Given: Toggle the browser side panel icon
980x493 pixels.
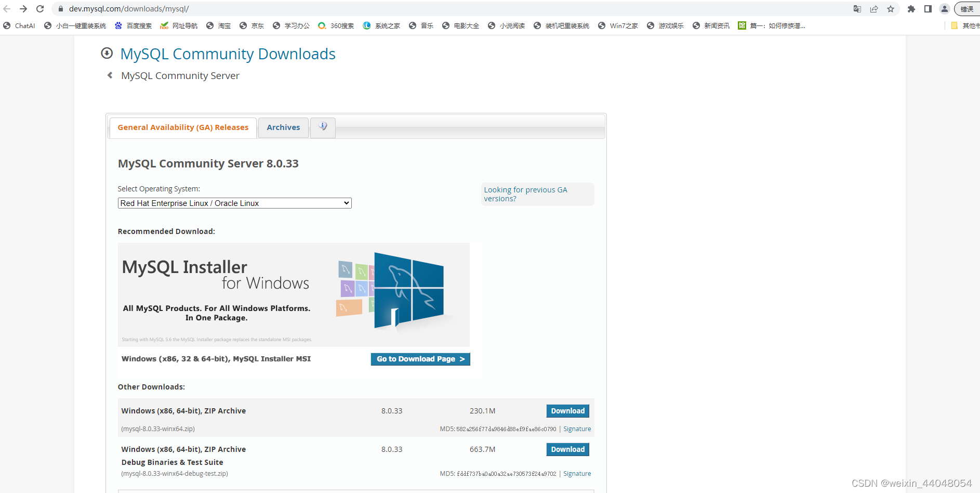Looking at the screenshot, I should tap(928, 9).
